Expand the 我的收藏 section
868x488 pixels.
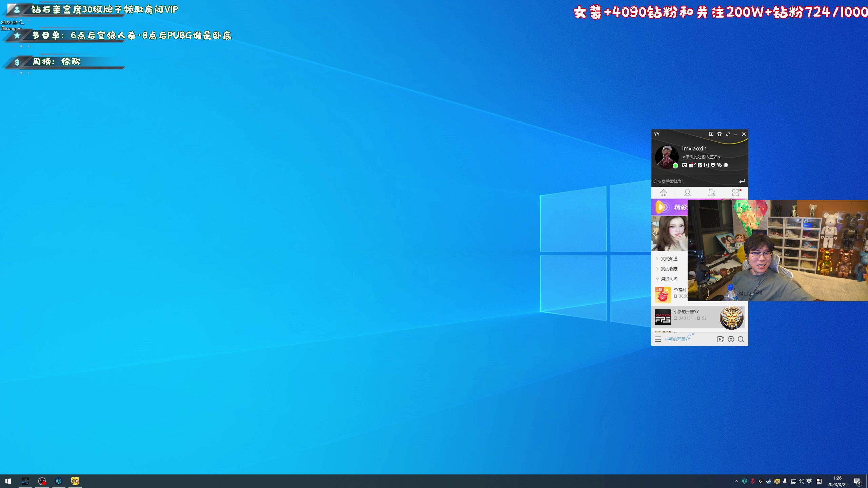[669, 269]
